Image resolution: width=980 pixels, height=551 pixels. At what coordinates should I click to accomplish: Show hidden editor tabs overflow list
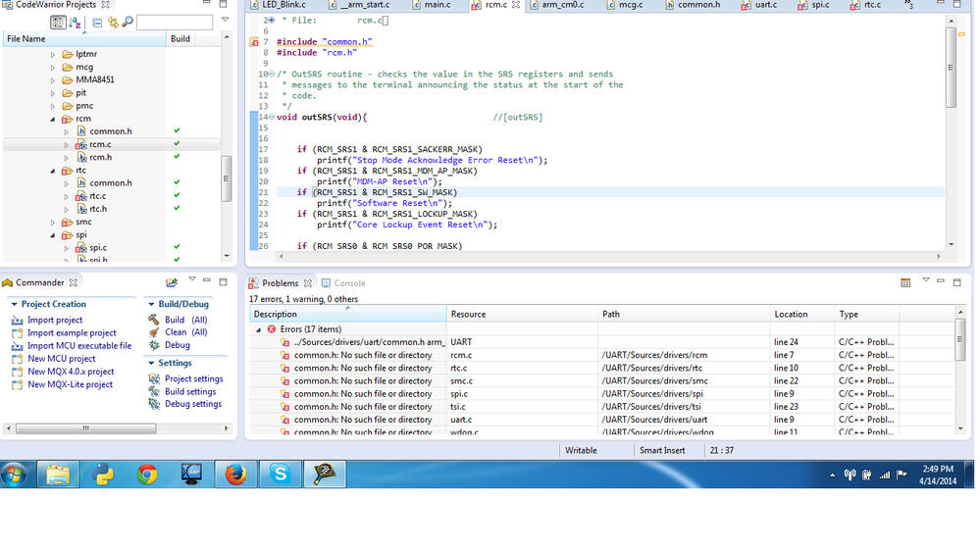(x=908, y=5)
